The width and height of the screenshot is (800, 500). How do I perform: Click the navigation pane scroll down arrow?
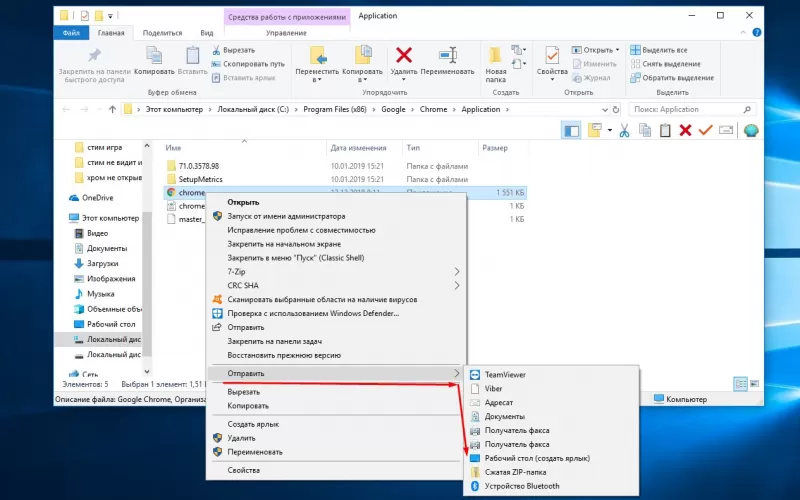(147, 372)
